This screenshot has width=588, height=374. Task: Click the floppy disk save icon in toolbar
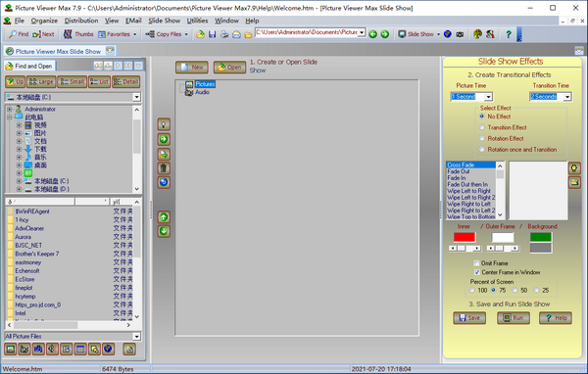(213, 34)
